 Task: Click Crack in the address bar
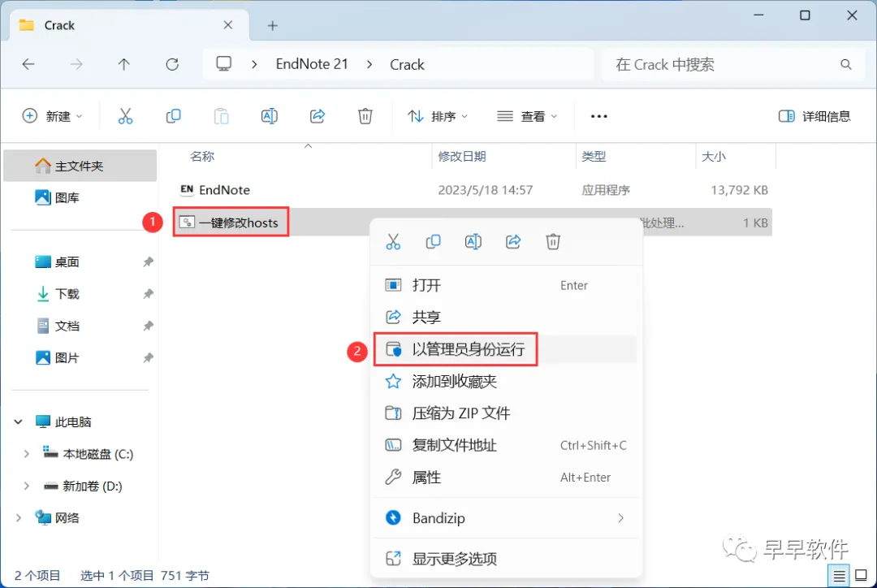[x=407, y=64]
